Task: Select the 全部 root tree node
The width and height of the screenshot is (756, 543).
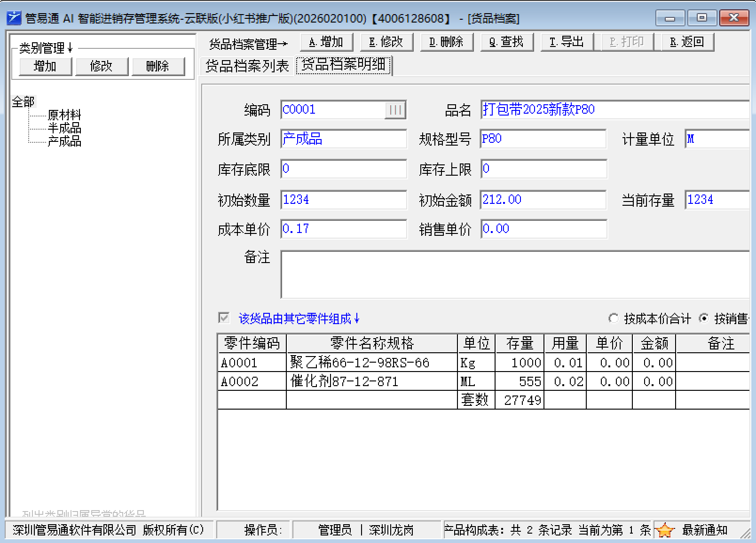Action: coord(23,101)
